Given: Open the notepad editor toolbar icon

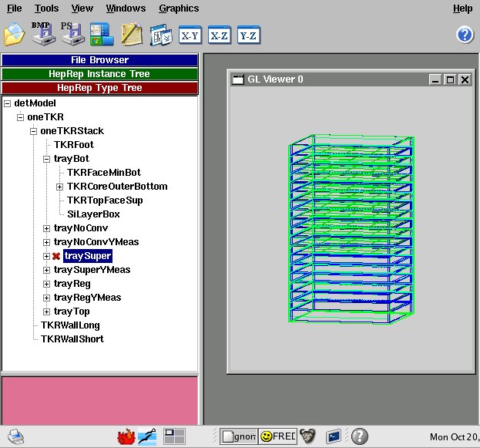Looking at the screenshot, I should tap(132, 35).
